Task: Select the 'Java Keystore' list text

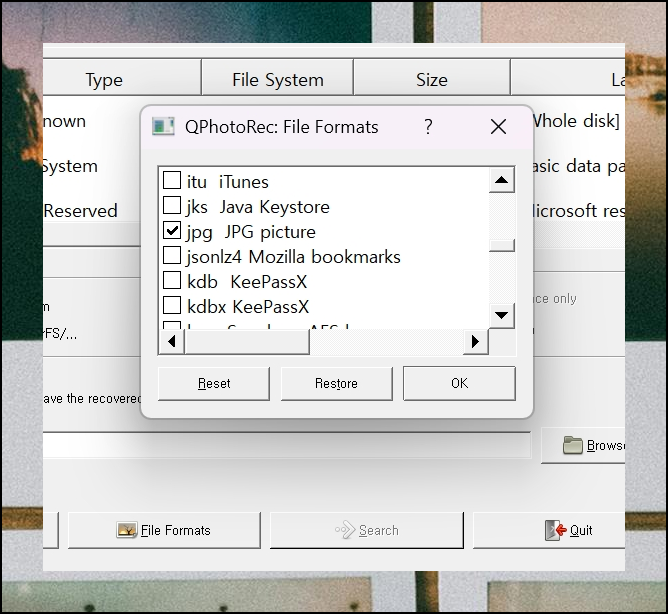Action: pyautogui.click(x=274, y=207)
